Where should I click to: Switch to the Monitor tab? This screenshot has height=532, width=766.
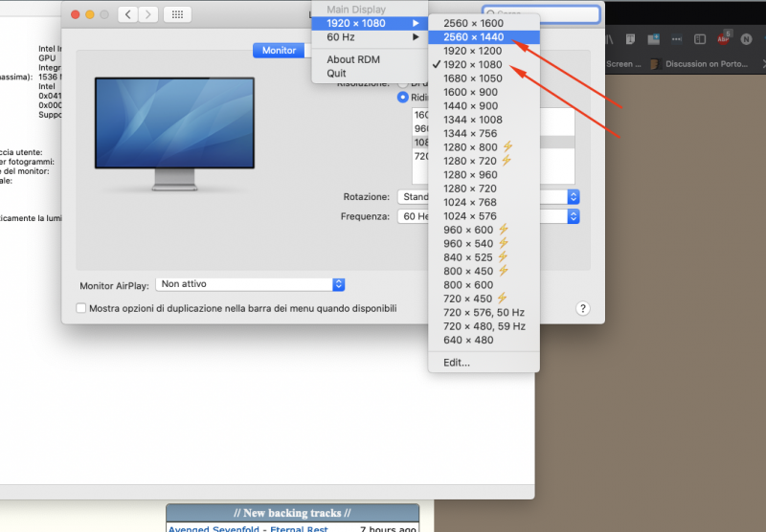click(x=279, y=51)
